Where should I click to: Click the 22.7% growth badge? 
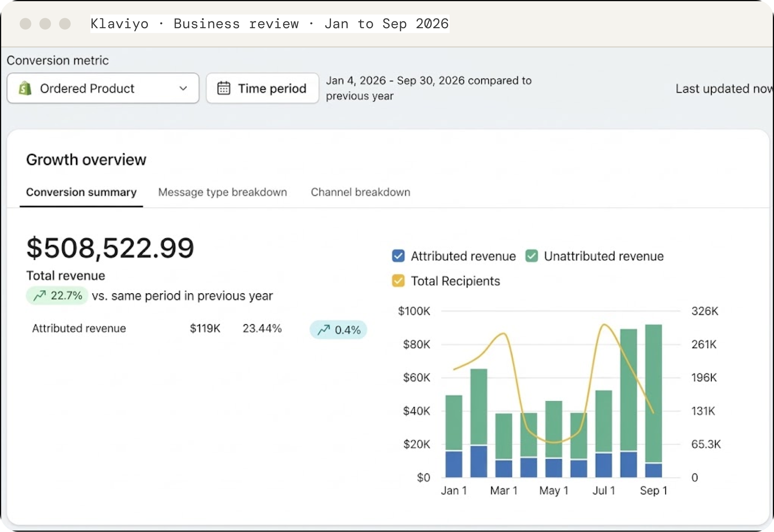tap(57, 296)
